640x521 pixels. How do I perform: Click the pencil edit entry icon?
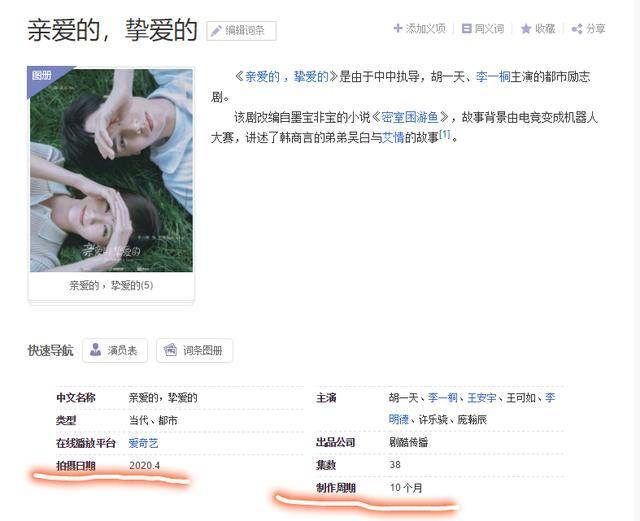(x=216, y=31)
